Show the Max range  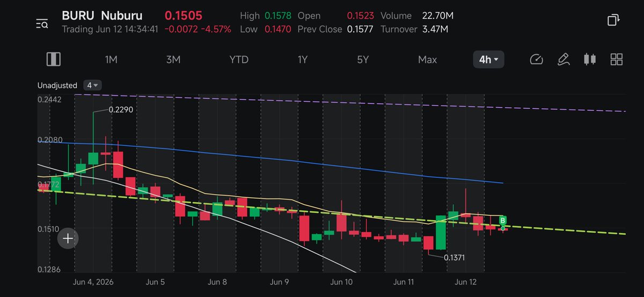(x=427, y=60)
